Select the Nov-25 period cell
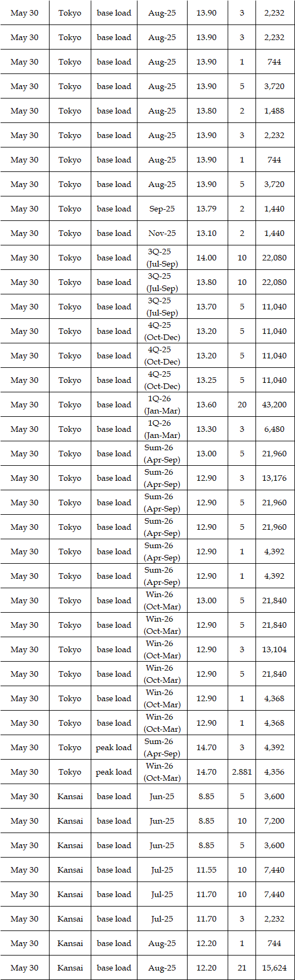The height and width of the screenshot is (980, 295). (x=162, y=233)
